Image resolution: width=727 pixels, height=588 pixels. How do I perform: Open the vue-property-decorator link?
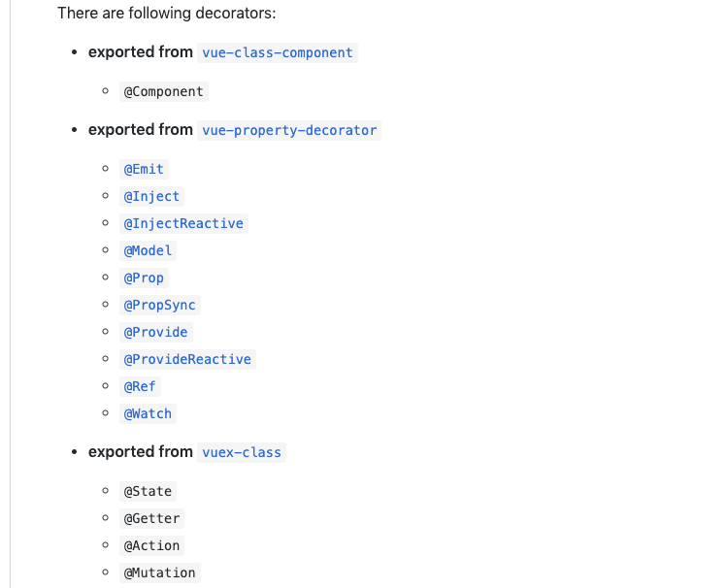pyautogui.click(x=289, y=130)
